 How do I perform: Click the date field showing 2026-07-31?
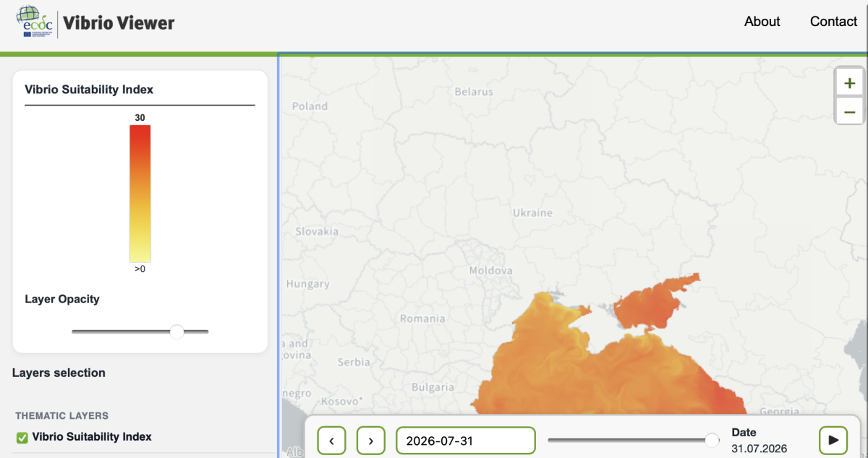[x=466, y=440]
